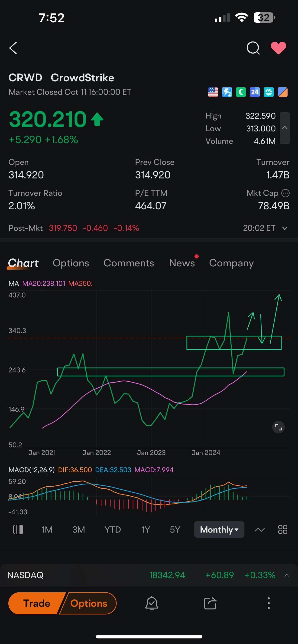
Task: Tap the battery indicator in status bar
Action: click(264, 17)
